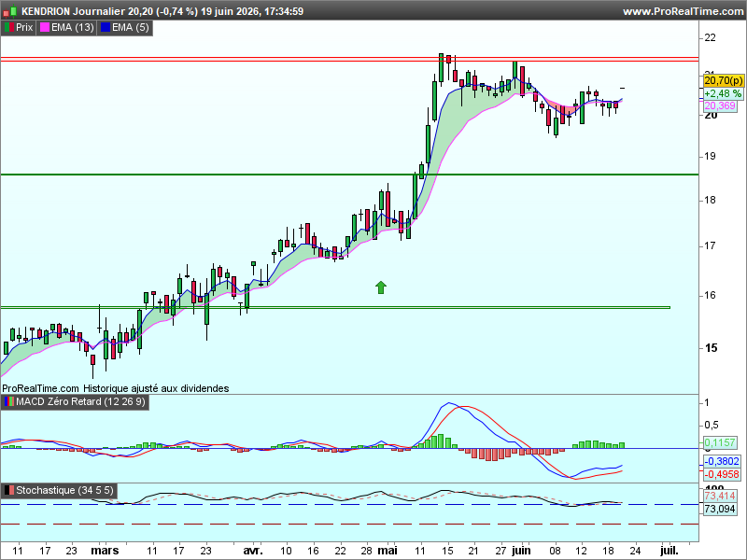Click the KENDRION Journalier title text
Image resolution: width=747 pixels, height=560 pixels.
74,11
